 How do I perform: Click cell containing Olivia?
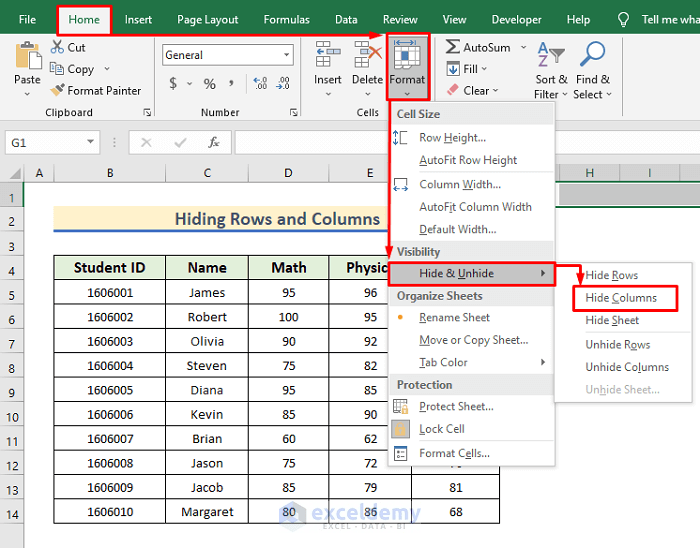pyautogui.click(x=207, y=341)
